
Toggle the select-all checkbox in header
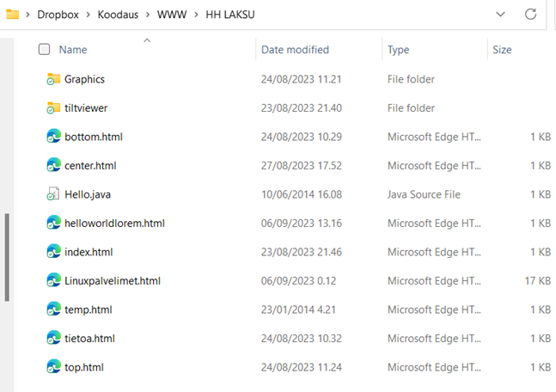pyautogui.click(x=45, y=50)
